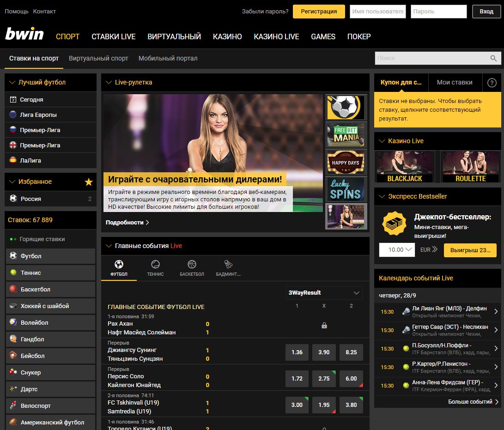Select the Гандбол icon in sidebar
Viewport: 504px width, 430px height.
(13, 339)
